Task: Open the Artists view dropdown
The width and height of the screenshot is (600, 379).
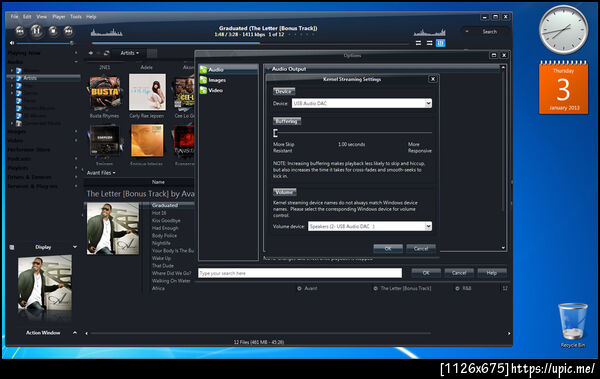Action: coord(129,53)
